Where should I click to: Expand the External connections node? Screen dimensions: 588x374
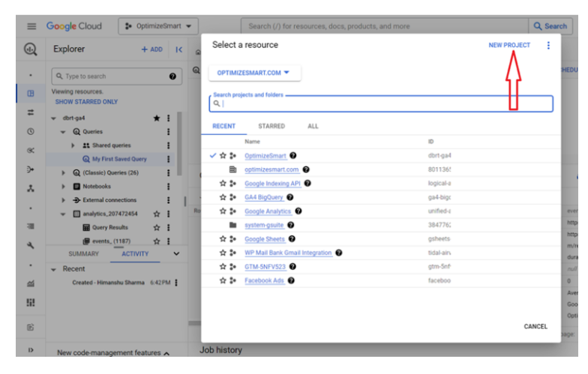click(63, 200)
